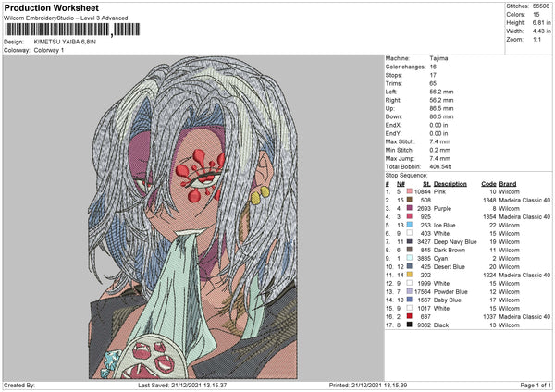Click the 'EndX:' label
This screenshot has height=392, width=555.
(x=393, y=125)
